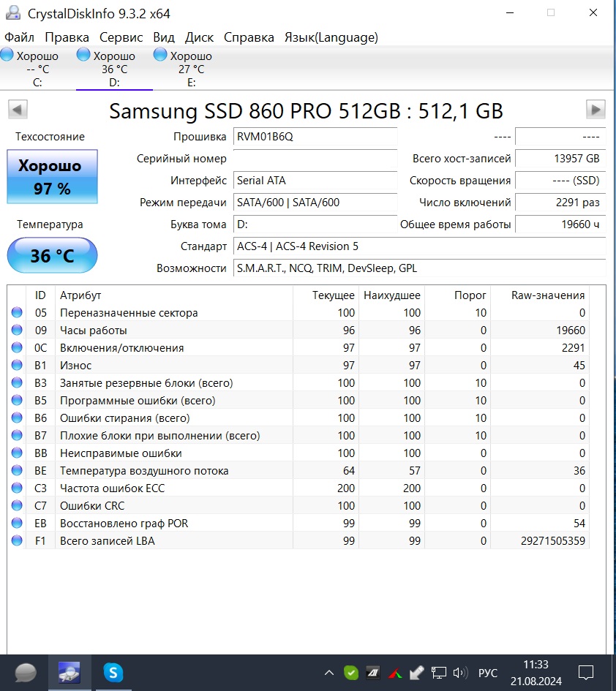Open CrystalDiskInfo from the taskbar
The width and height of the screenshot is (616, 691).
tap(70, 673)
